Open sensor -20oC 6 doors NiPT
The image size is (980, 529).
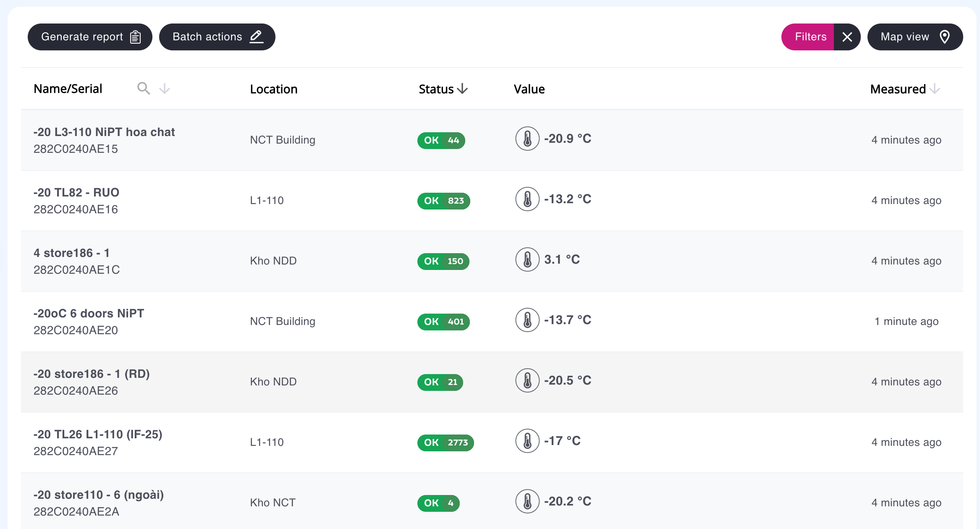[89, 313]
